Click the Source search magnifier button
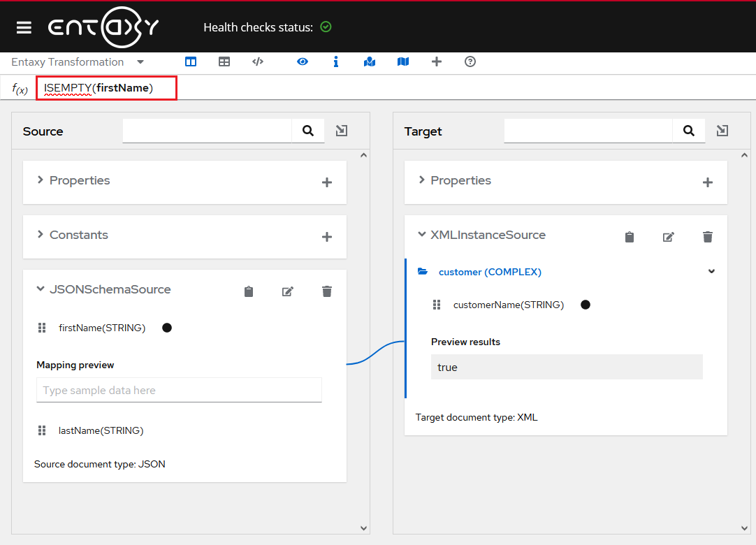 (308, 131)
